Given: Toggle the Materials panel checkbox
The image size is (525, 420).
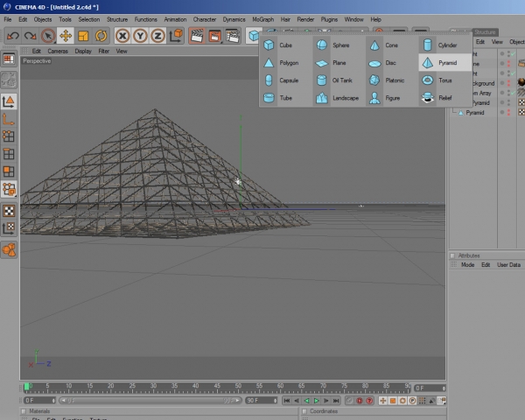Looking at the screenshot, I should (24, 411).
